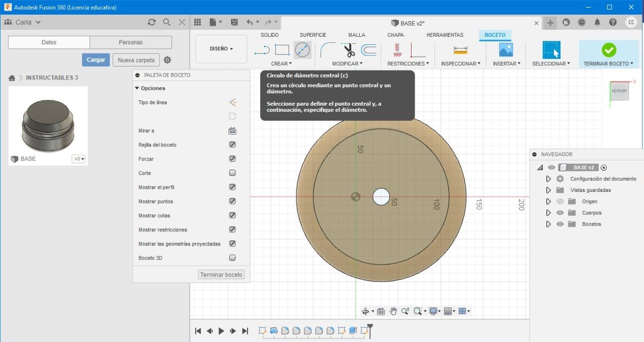The width and height of the screenshot is (644, 342).
Task: Click the Pan hand icon
Action: pyautogui.click(x=393, y=311)
